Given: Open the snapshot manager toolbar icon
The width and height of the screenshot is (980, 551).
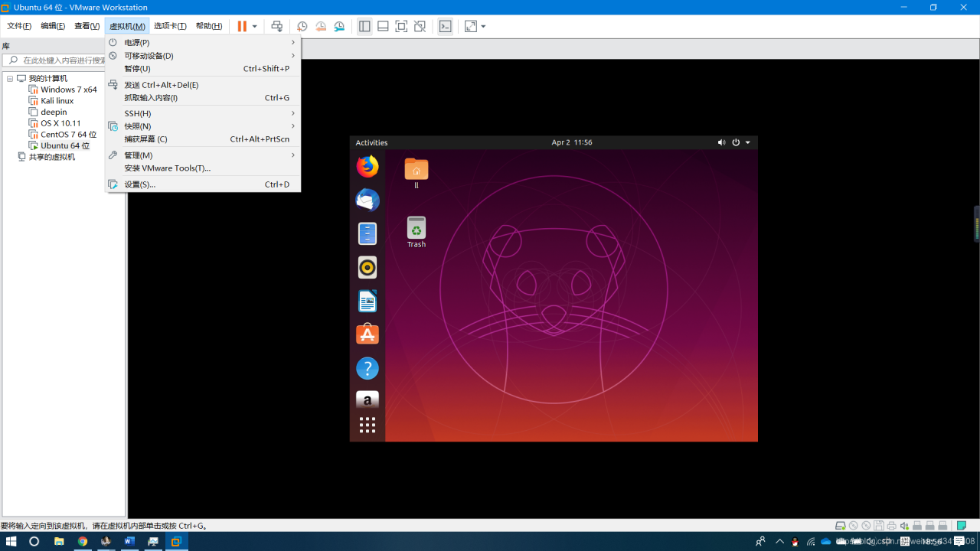Looking at the screenshot, I should click(x=339, y=26).
